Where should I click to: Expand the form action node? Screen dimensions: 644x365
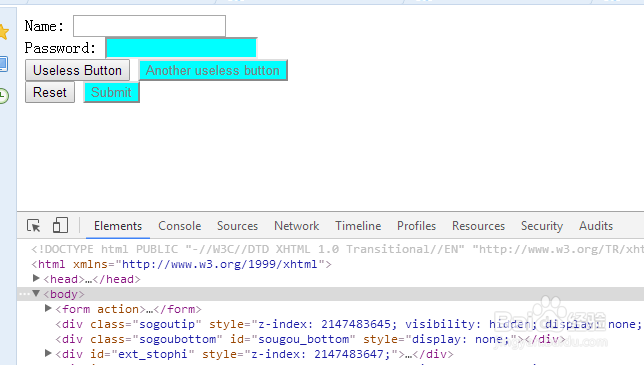48,308
